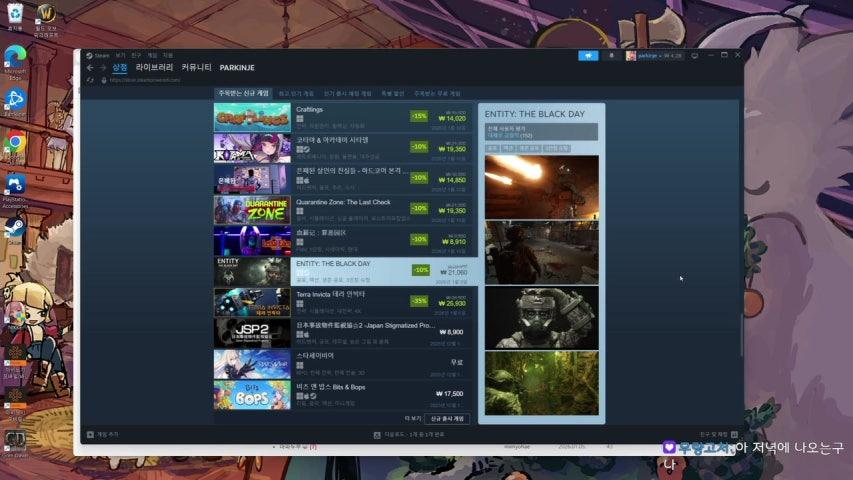Switch to the 특별 할인 tab
Viewport: 853px width, 480px height.
click(x=392, y=93)
